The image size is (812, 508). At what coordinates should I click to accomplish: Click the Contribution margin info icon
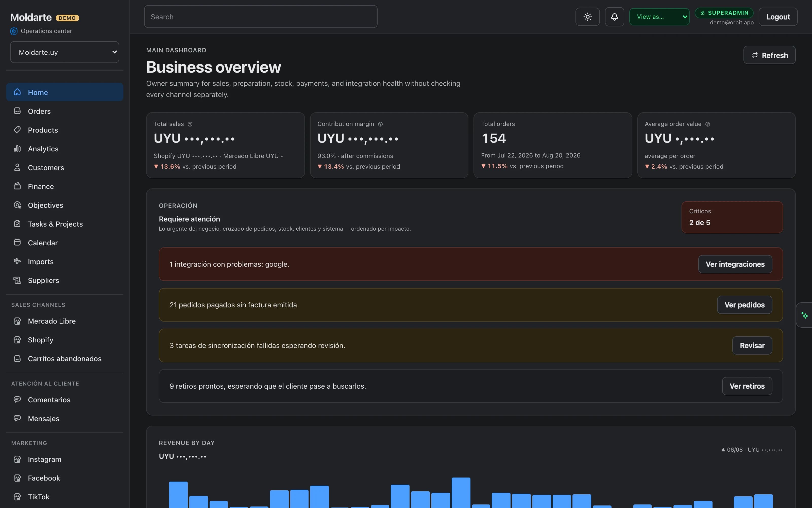tap(380, 124)
